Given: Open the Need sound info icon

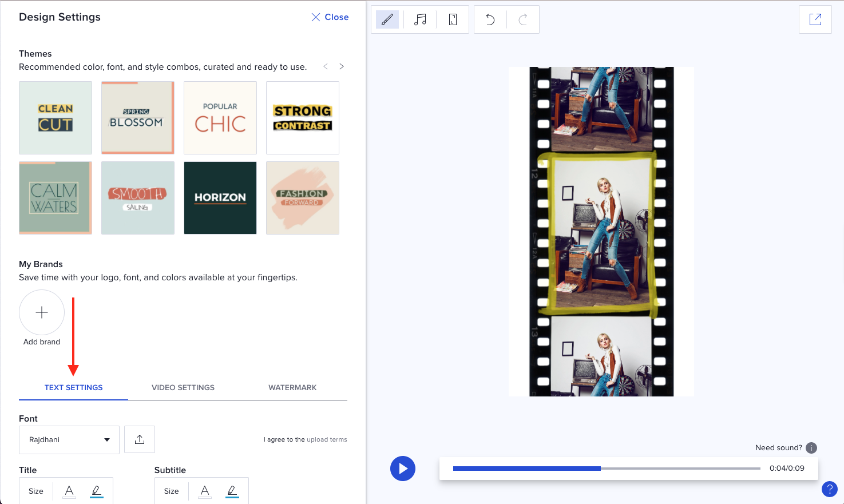Looking at the screenshot, I should (x=811, y=448).
